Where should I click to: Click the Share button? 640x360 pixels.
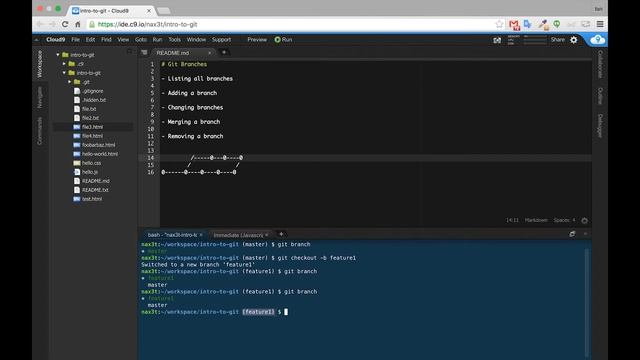point(558,40)
